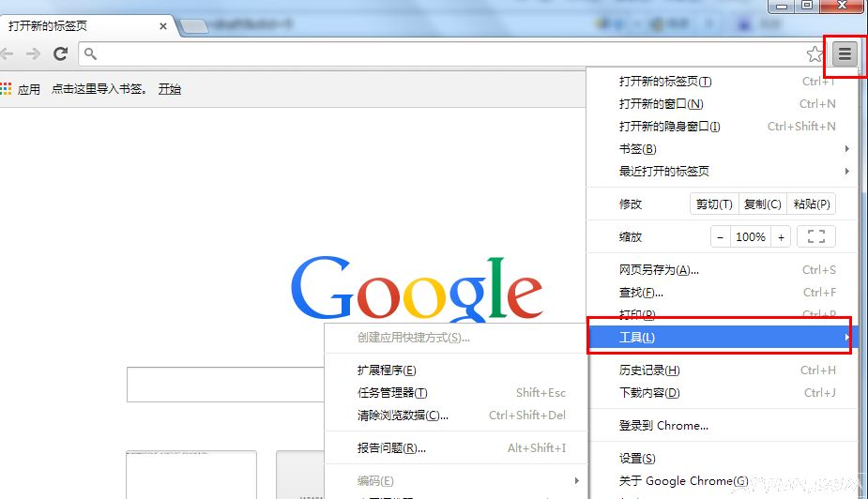Open the 应用 apps grid icon

(6, 88)
